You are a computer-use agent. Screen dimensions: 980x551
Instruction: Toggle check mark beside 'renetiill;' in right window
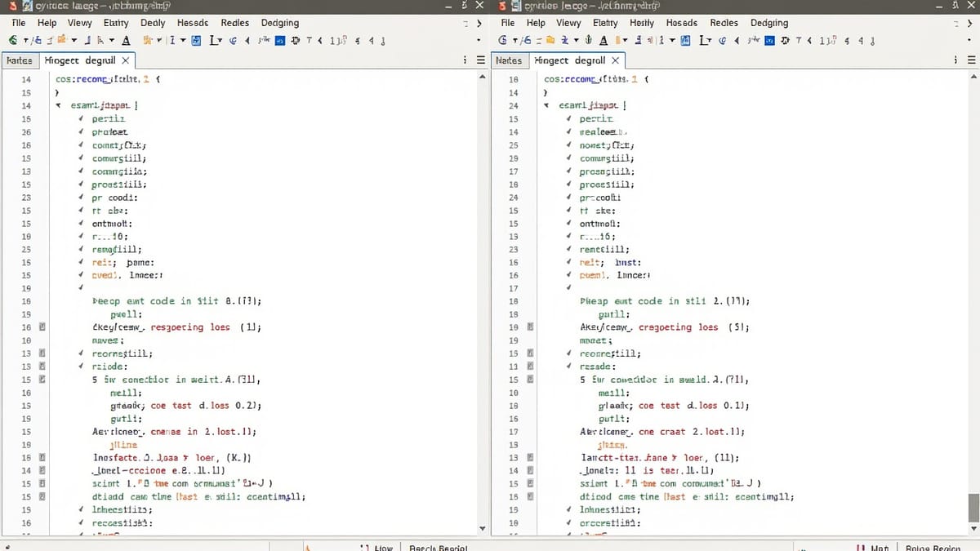tap(569, 249)
